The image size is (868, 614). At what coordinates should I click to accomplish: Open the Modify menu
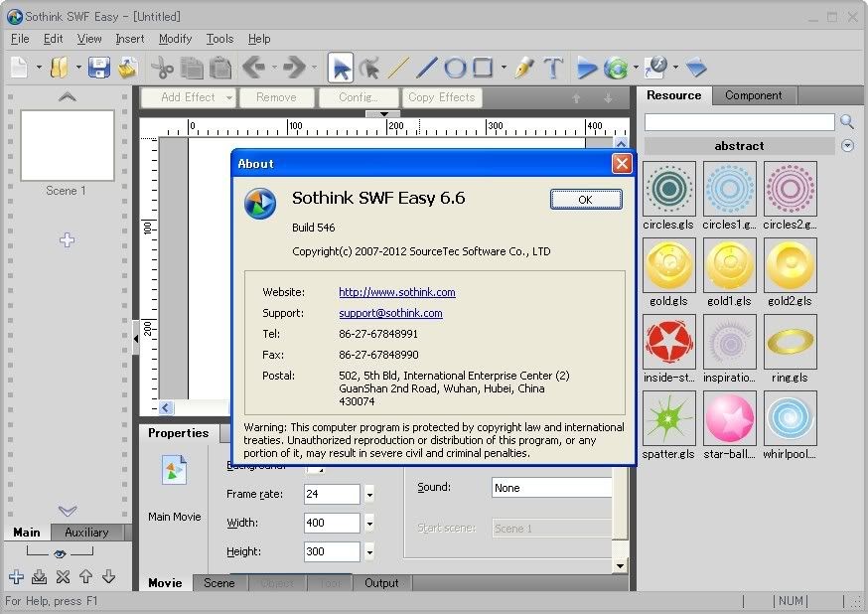pyautogui.click(x=175, y=39)
